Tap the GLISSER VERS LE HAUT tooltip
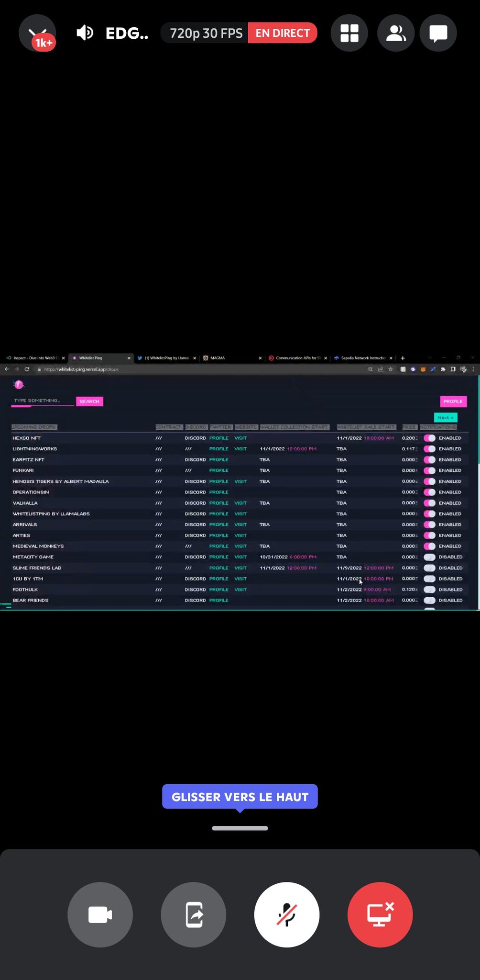This screenshot has height=980, width=480. click(x=240, y=797)
